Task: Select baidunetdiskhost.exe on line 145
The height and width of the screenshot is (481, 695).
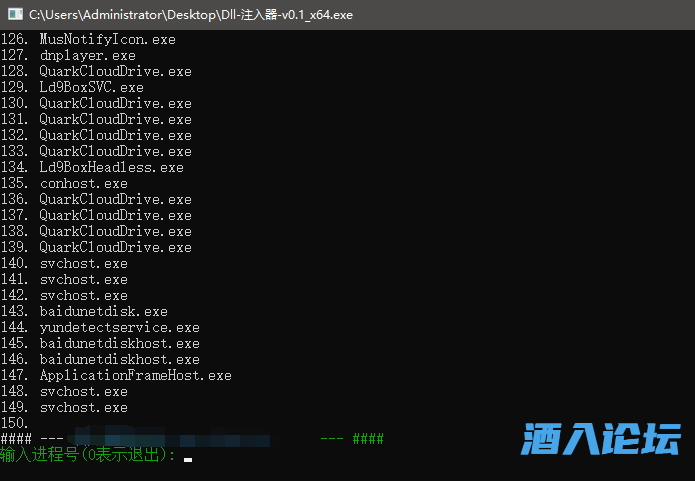Action: point(119,343)
